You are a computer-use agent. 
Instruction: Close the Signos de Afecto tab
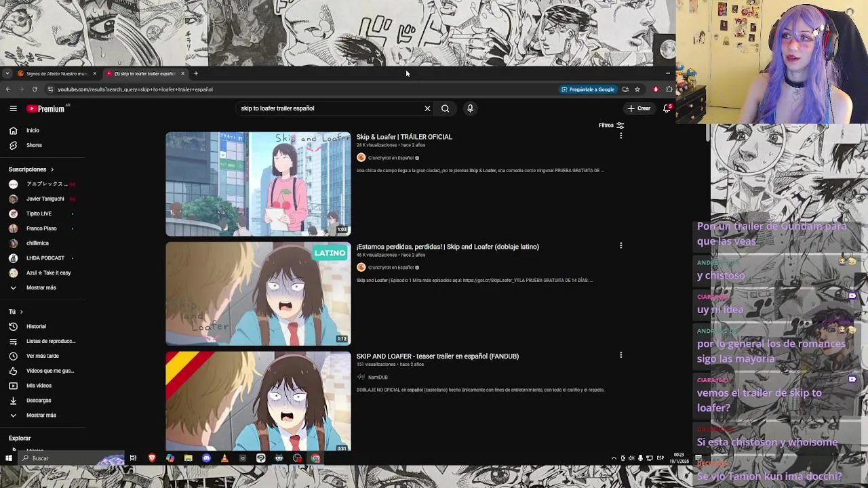click(94, 73)
